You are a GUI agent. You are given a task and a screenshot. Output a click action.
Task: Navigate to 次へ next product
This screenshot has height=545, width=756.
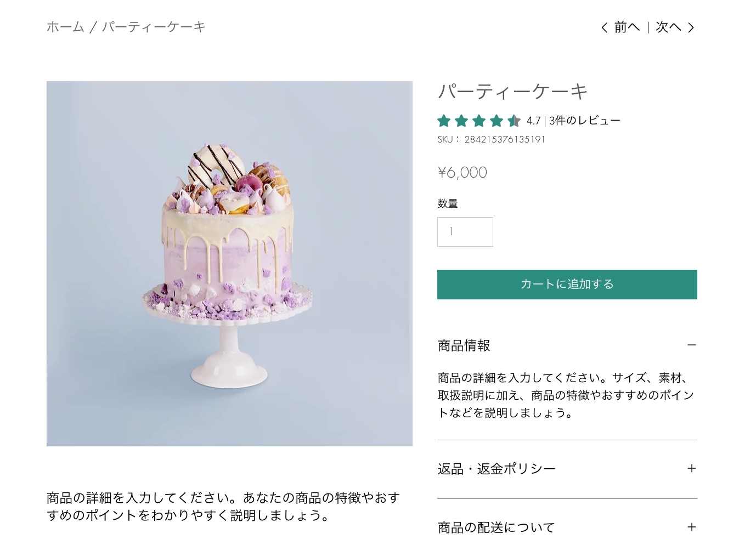pyautogui.click(x=667, y=27)
